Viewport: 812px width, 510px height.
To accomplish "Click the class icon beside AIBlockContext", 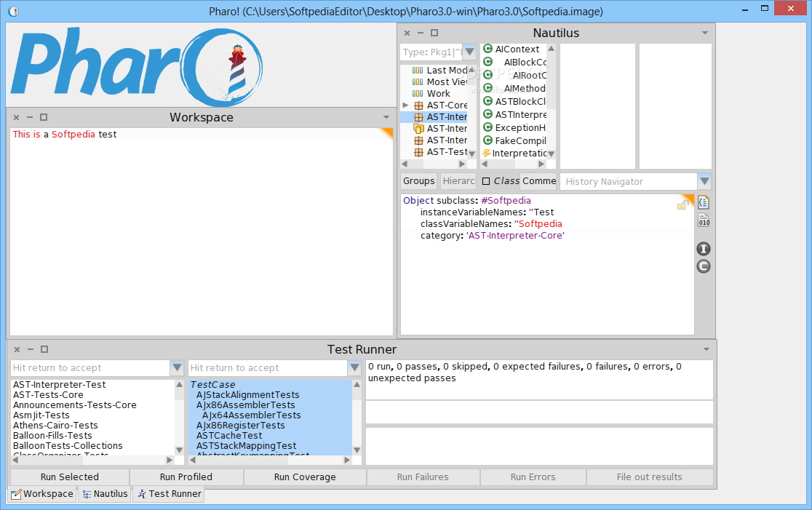I will [487, 62].
